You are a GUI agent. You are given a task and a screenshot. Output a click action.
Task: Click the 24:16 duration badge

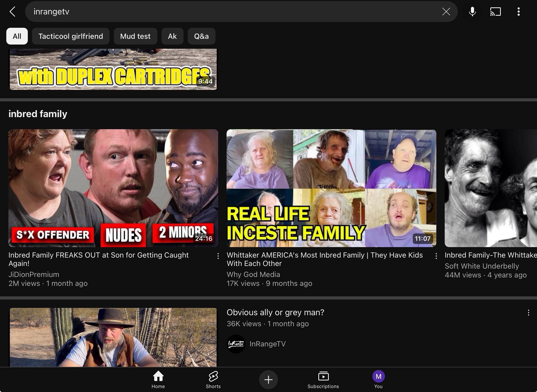204,238
